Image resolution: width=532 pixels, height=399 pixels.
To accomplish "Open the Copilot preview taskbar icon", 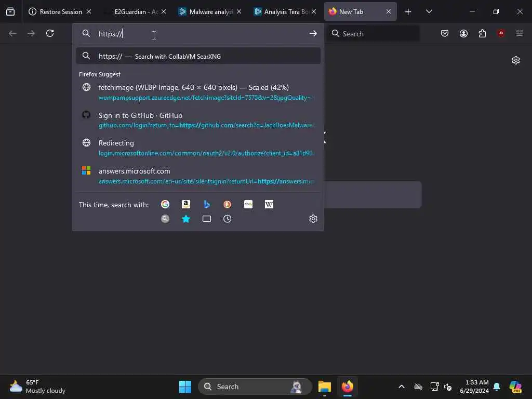I will click(515, 387).
